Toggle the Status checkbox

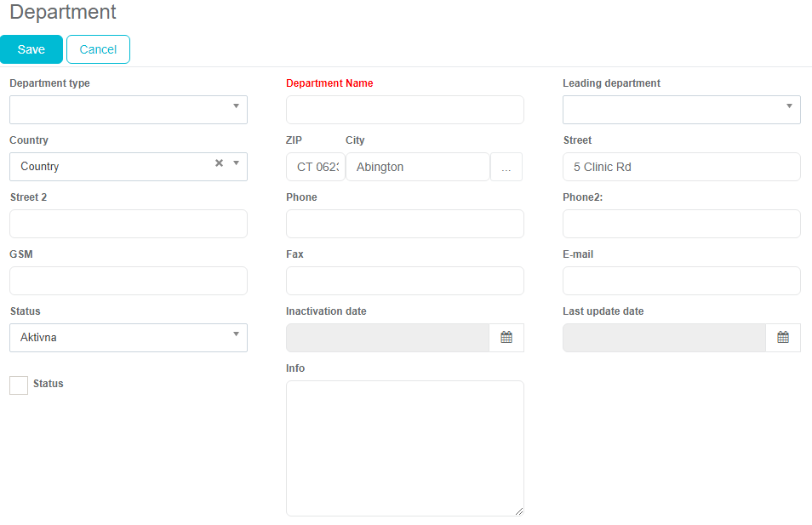coord(19,385)
